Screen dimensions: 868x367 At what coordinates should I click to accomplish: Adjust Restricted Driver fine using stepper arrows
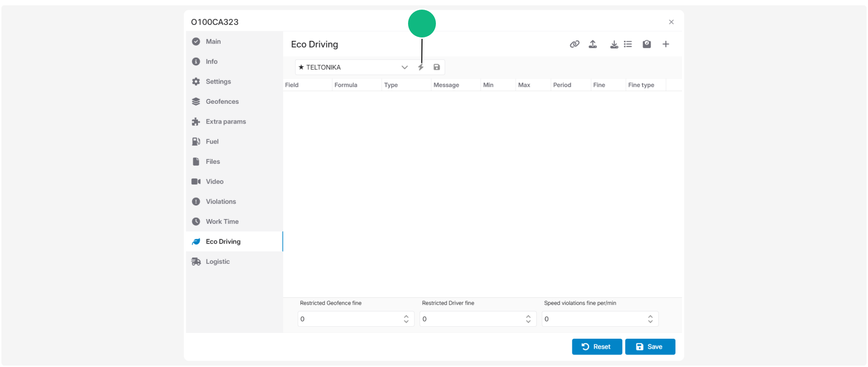[x=528, y=319]
